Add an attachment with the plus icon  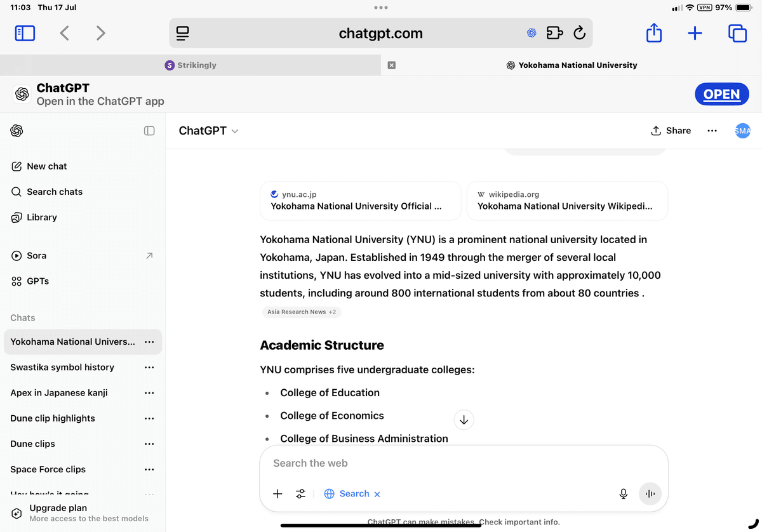pyautogui.click(x=277, y=494)
